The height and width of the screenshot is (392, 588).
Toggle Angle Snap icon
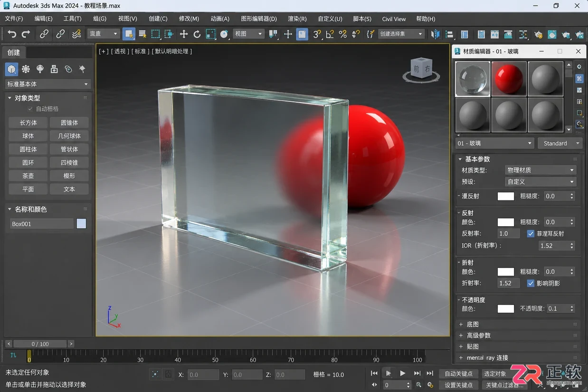pos(330,34)
